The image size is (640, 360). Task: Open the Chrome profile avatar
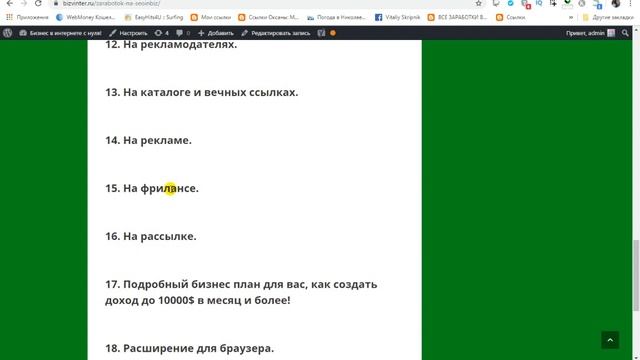click(x=616, y=3)
